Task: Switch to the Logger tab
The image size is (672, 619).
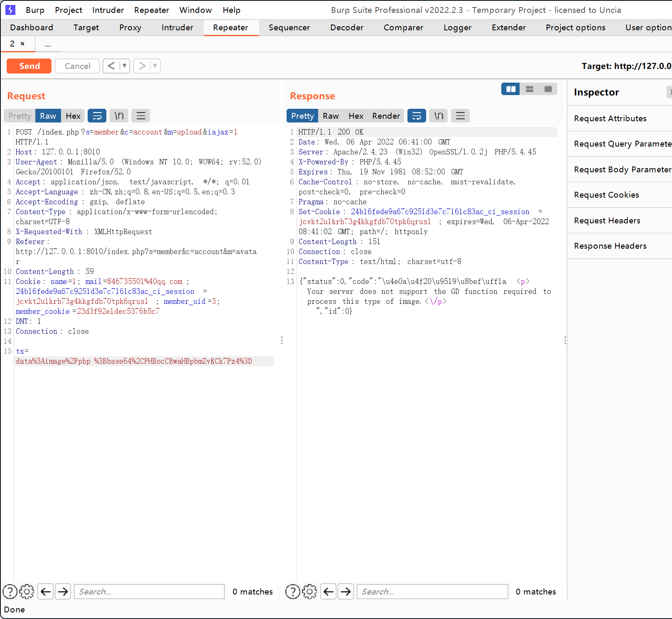Action: [457, 27]
